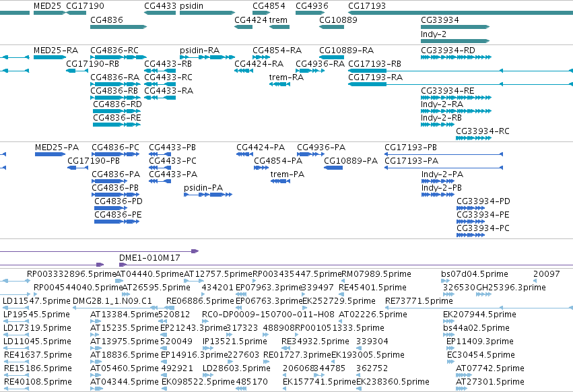573x392 pixels.
Task: Click the trem gene label
Action: click(x=279, y=20)
